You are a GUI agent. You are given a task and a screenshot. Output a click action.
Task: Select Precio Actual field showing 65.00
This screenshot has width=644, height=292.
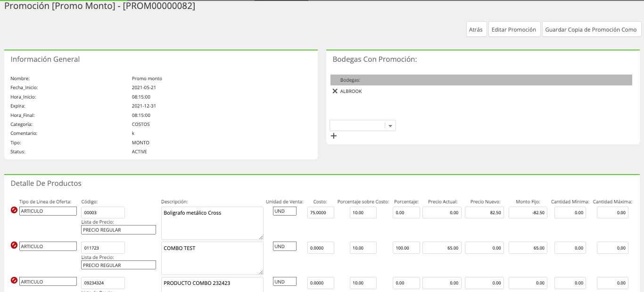[x=442, y=248]
